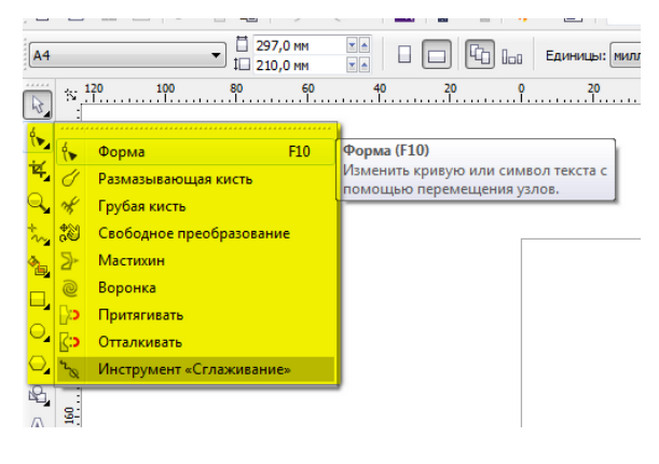Choose Притягивать tool

coord(196,315)
